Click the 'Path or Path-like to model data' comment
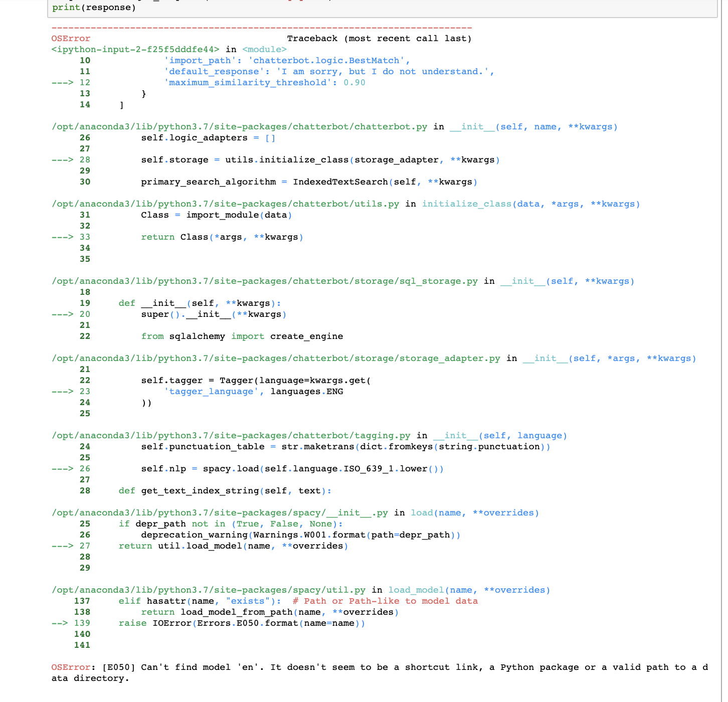 pyautogui.click(x=385, y=601)
